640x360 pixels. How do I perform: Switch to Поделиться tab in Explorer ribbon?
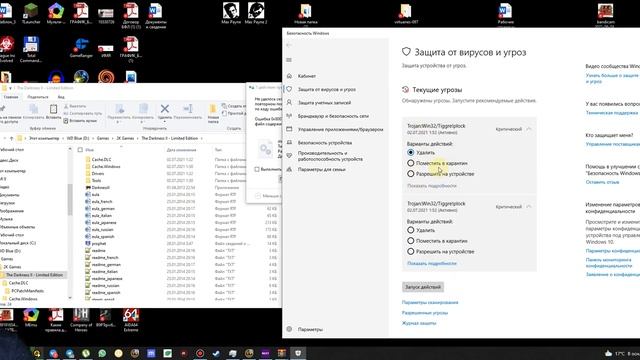[38, 97]
